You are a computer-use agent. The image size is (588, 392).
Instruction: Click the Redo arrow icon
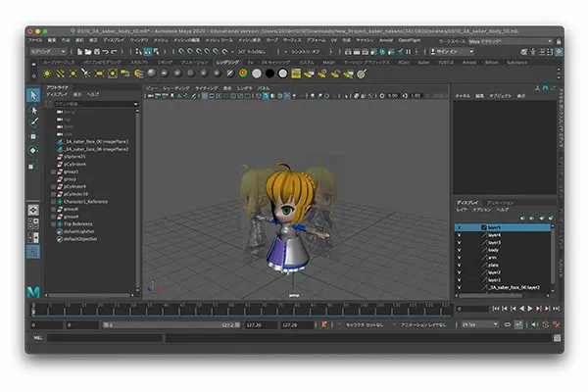(114, 51)
